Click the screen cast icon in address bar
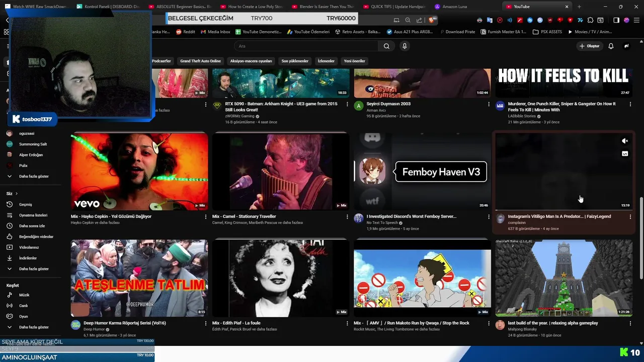This screenshot has width=644, height=362. [396, 20]
